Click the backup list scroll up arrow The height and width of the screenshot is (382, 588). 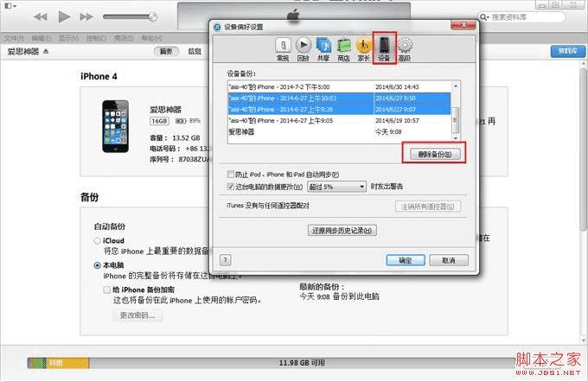pos(455,86)
